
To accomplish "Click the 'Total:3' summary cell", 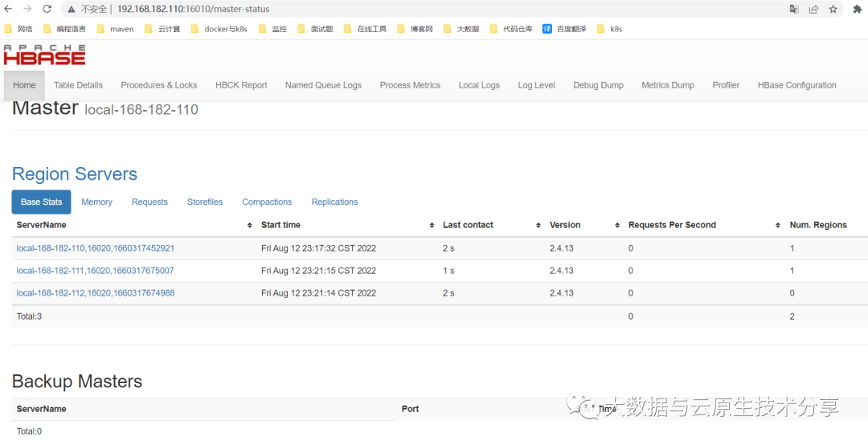I will pos(30,316).
